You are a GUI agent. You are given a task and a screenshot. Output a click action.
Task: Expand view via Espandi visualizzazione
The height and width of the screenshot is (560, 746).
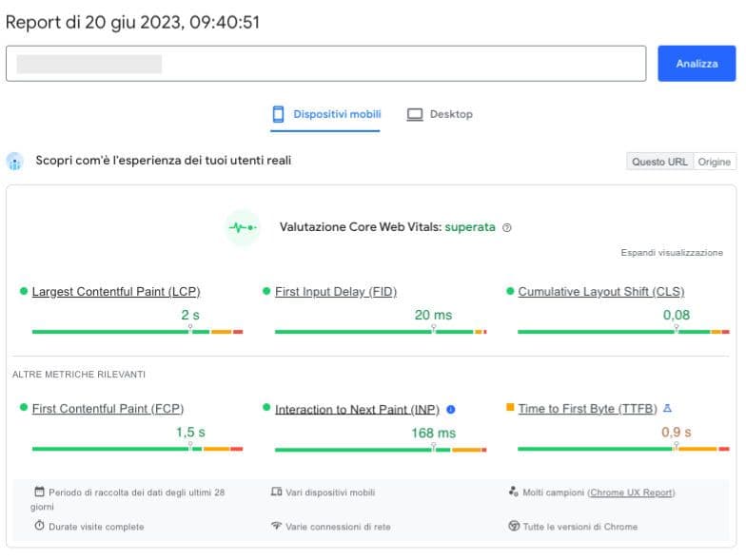tap(672, 253)
